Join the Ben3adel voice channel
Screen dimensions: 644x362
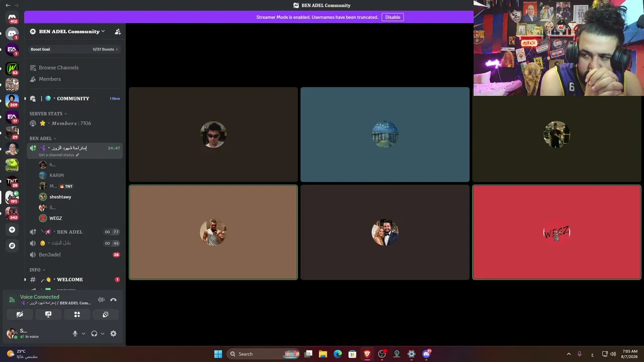[75, 255]
